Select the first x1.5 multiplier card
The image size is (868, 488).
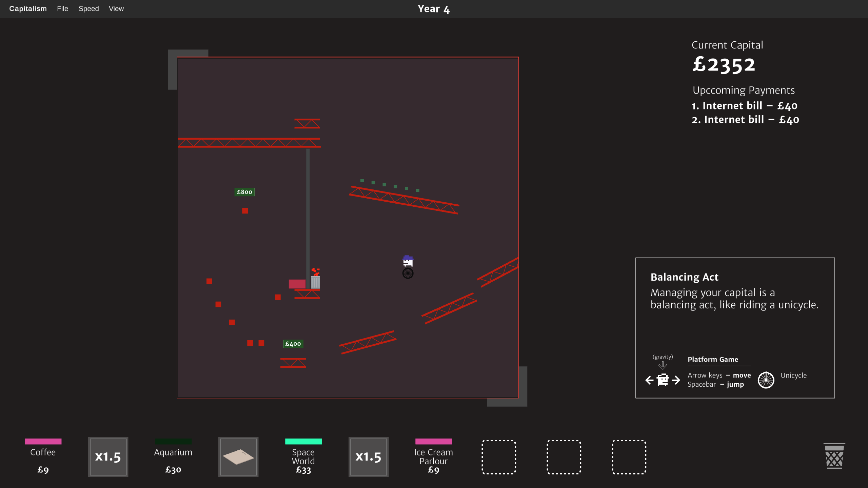click(x=108, y=457)
